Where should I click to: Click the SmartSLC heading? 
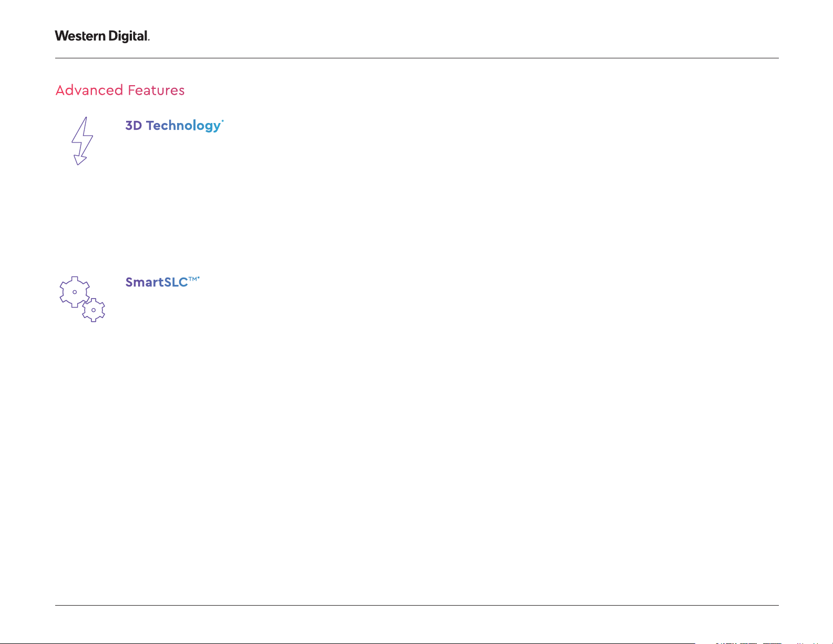tap(162, 282)
